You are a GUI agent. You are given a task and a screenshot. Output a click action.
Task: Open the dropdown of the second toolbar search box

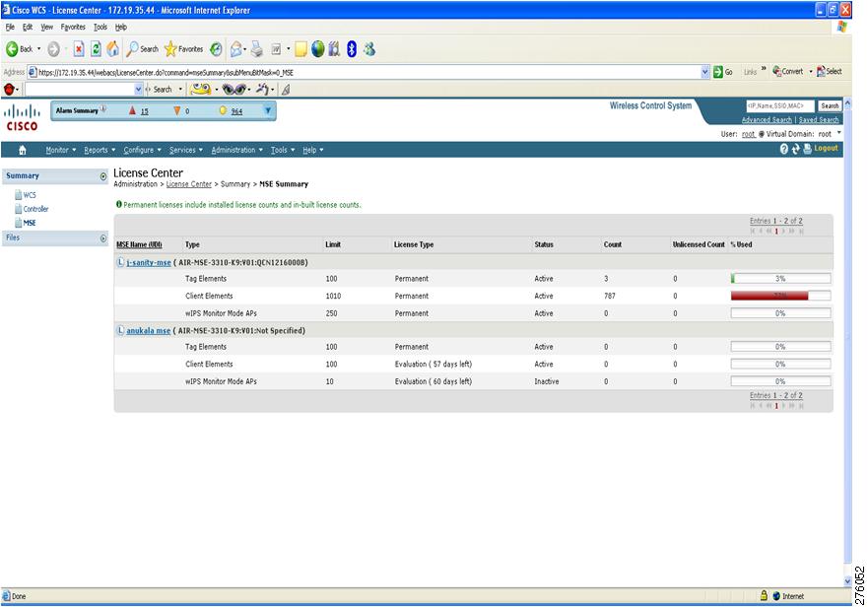coord(138,89)
